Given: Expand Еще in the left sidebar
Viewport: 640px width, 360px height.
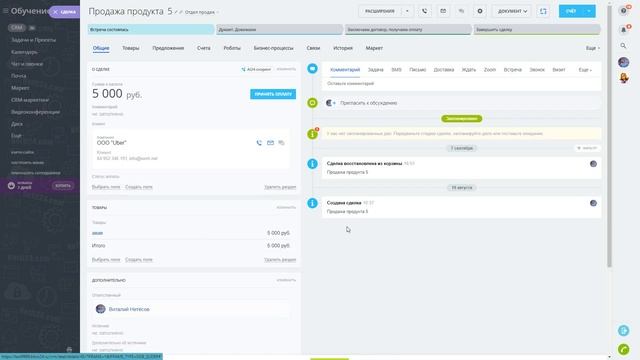Looking at the screenshot, I should (x=16, y=136).
